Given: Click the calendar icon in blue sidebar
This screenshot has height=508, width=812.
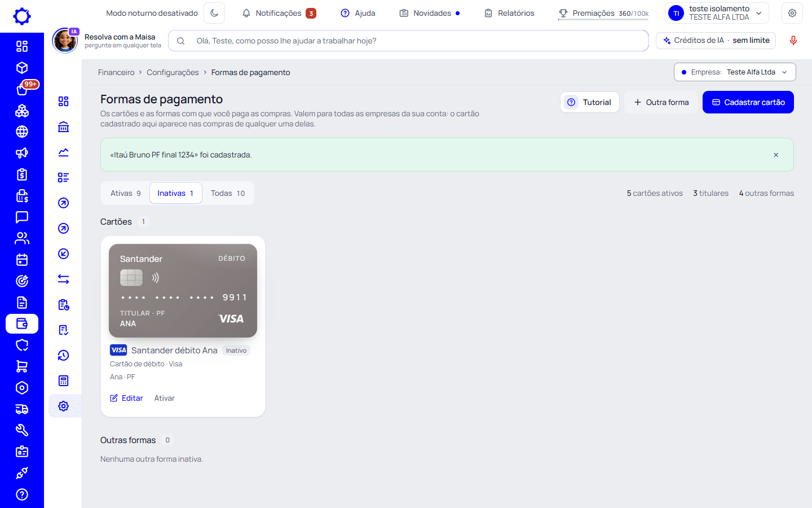Looking at the screenshot, I should [x=22, y=260].
